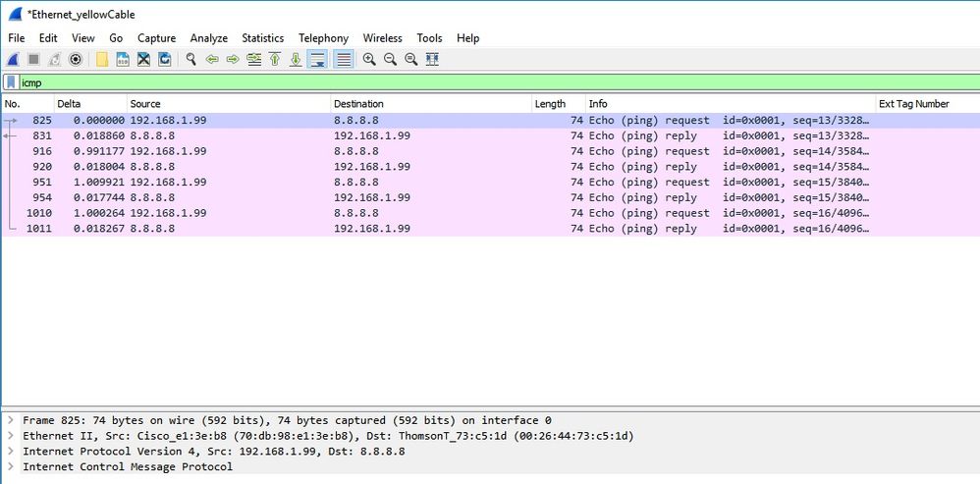Open the Analyze menu

point(209,38)
